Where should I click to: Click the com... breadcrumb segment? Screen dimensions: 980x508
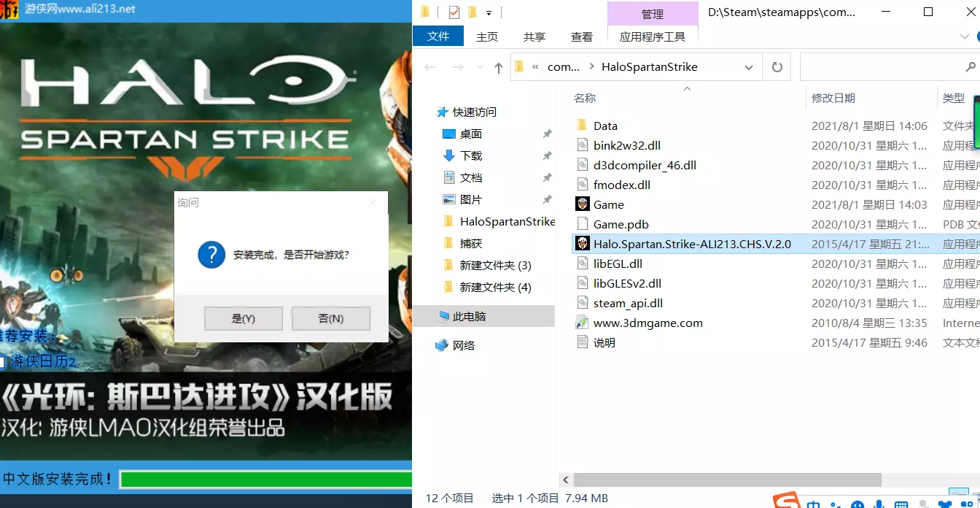click(564, 66)
